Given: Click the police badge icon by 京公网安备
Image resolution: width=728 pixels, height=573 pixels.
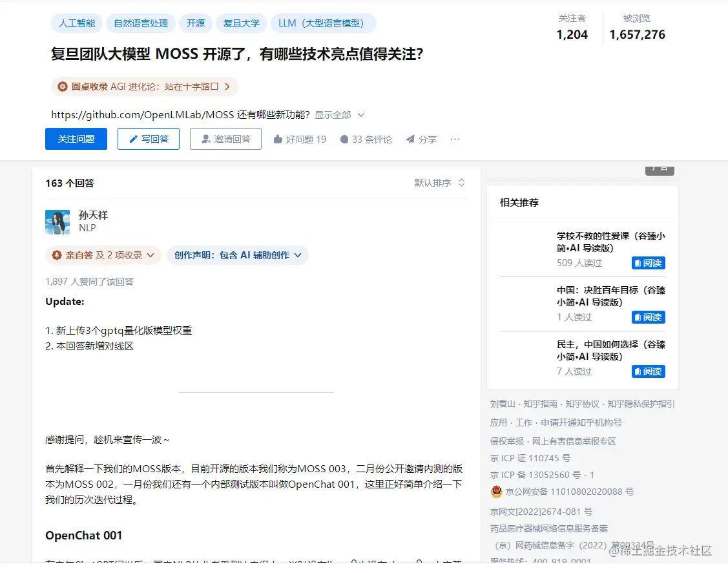Looking at the screenshot, I should (496, 491).
